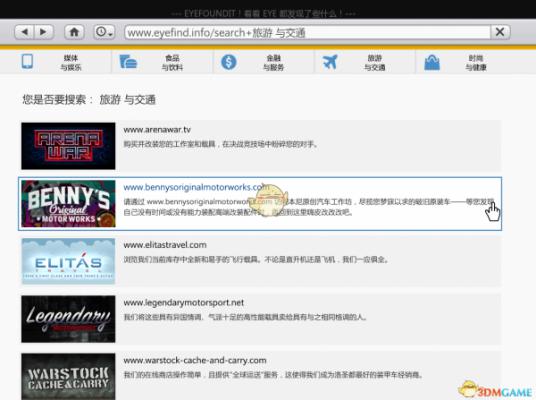Screen dimensions: 536x400
Task: Click the address bar with eyefind.info URL
Action: coord(307,32)
